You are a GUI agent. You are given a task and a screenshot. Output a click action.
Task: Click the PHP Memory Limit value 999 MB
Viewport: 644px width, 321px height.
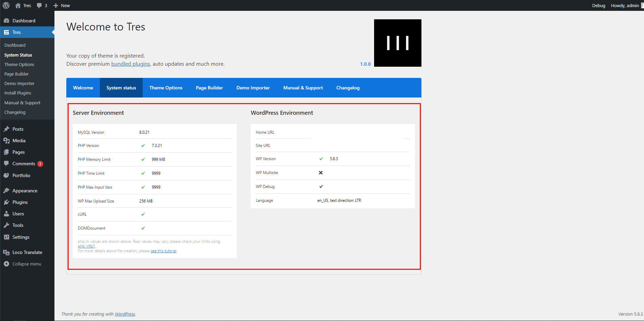[158, 159]
